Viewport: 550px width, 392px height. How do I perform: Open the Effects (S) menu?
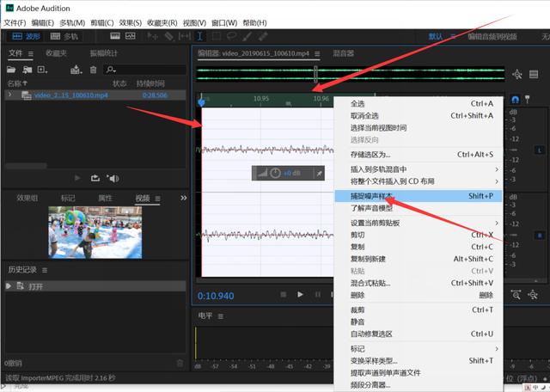click(130, 23)
